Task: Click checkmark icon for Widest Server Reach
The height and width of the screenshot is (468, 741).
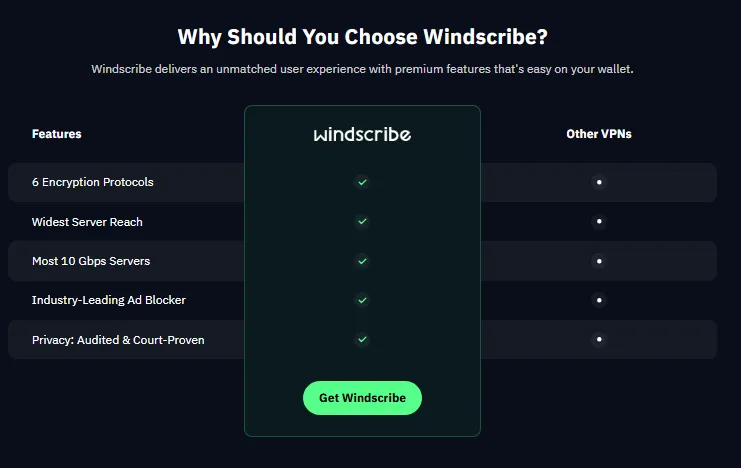Action: coord(362,221)
